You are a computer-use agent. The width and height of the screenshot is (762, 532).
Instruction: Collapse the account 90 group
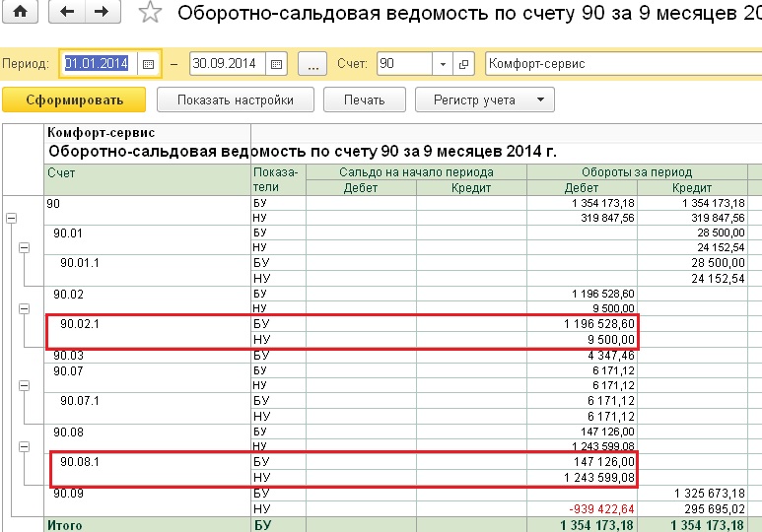(x=11, y=218)
